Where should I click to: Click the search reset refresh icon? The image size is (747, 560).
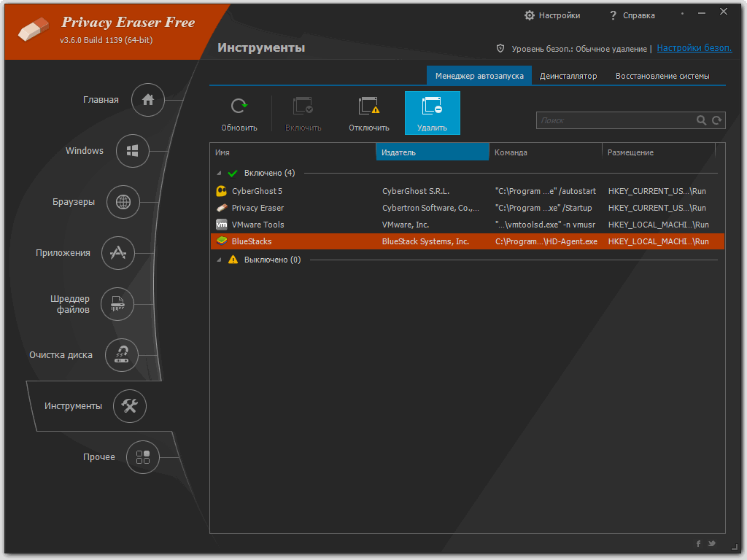[x=716, y=120]
